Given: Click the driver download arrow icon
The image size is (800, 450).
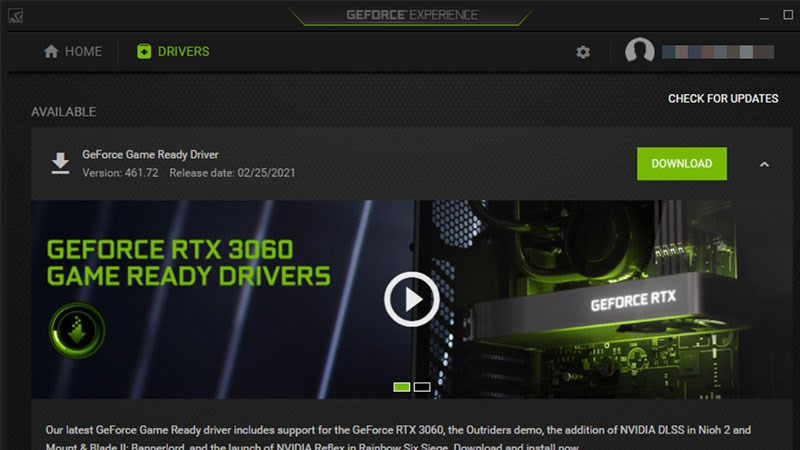Looking at the screenshot, I should pyautogui.click(x=60, y=163).
